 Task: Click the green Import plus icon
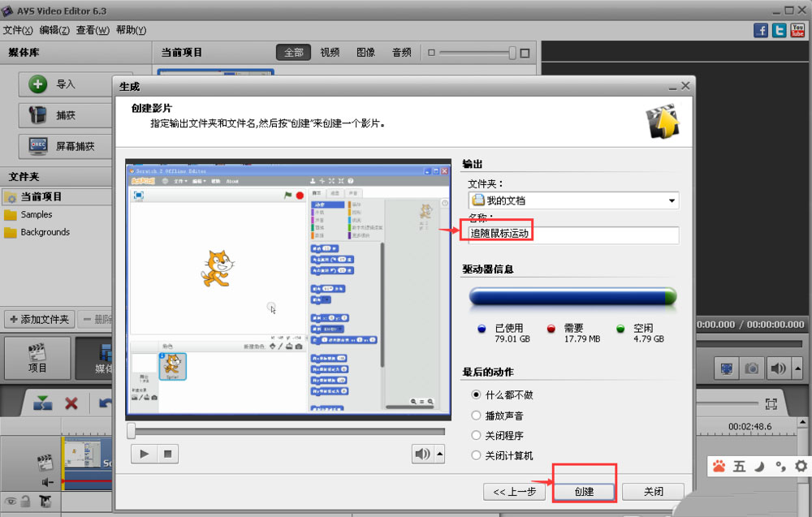point(37,84)
